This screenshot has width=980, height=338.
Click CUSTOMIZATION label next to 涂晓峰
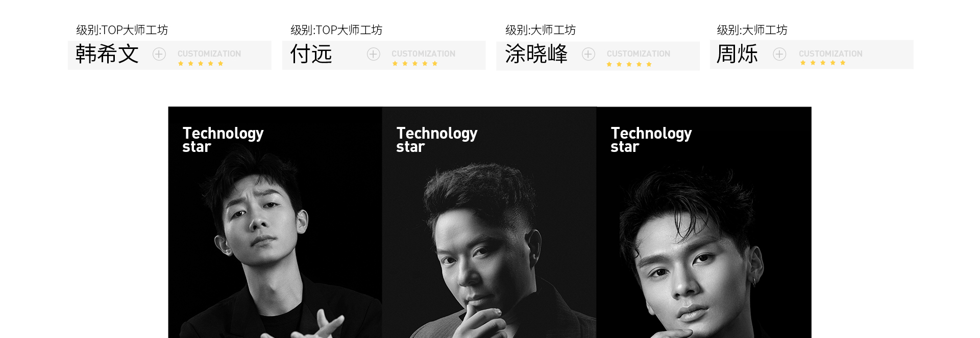[x=639, y=54]
